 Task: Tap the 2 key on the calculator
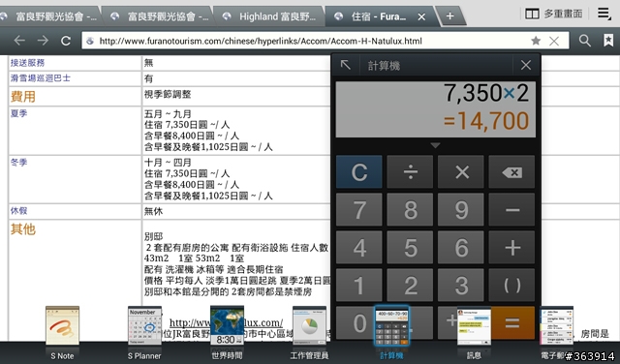(410, 285)
